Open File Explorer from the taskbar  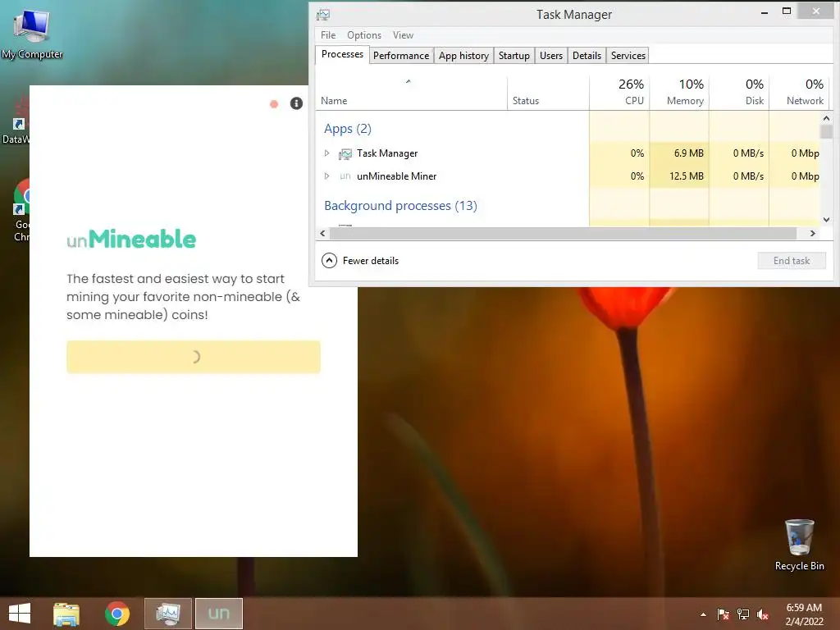pyautogui.click(x=66, y=614)
